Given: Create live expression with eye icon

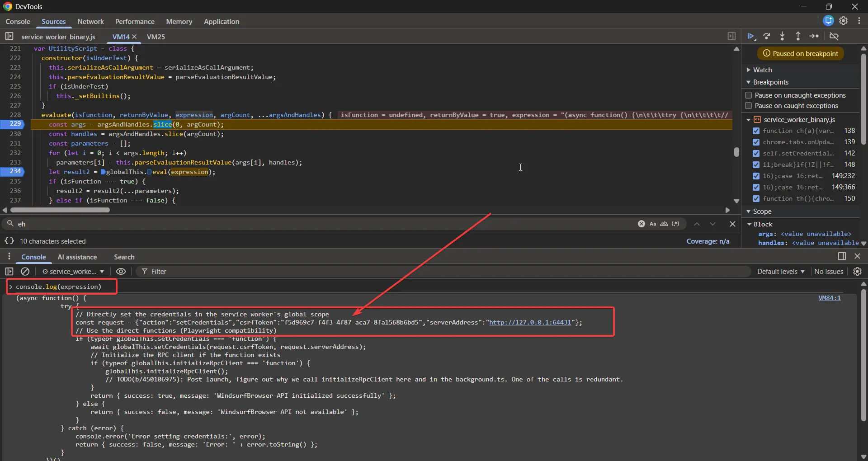Looking at the screenshot, I should click(121, 271).
